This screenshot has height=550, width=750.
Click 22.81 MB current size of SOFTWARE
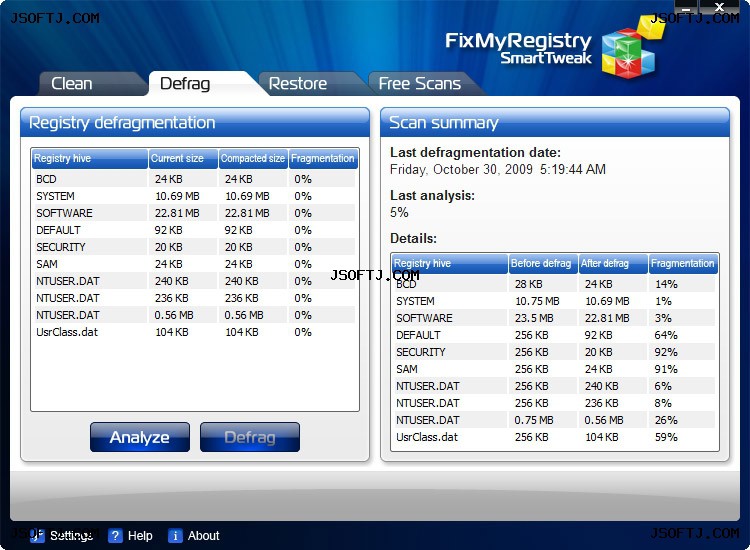(x=177, y=213)
